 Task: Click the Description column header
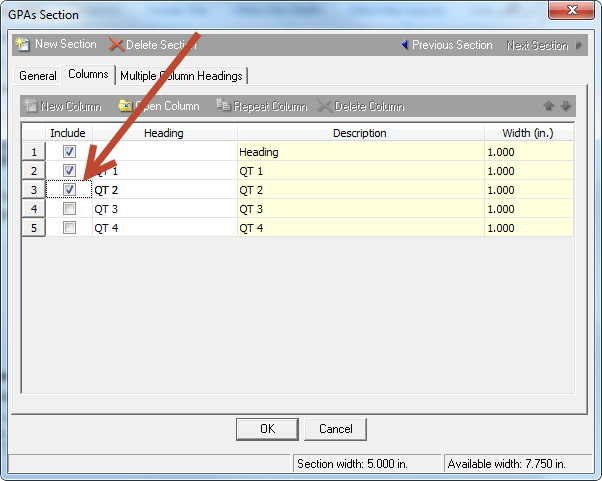point(360,133)
